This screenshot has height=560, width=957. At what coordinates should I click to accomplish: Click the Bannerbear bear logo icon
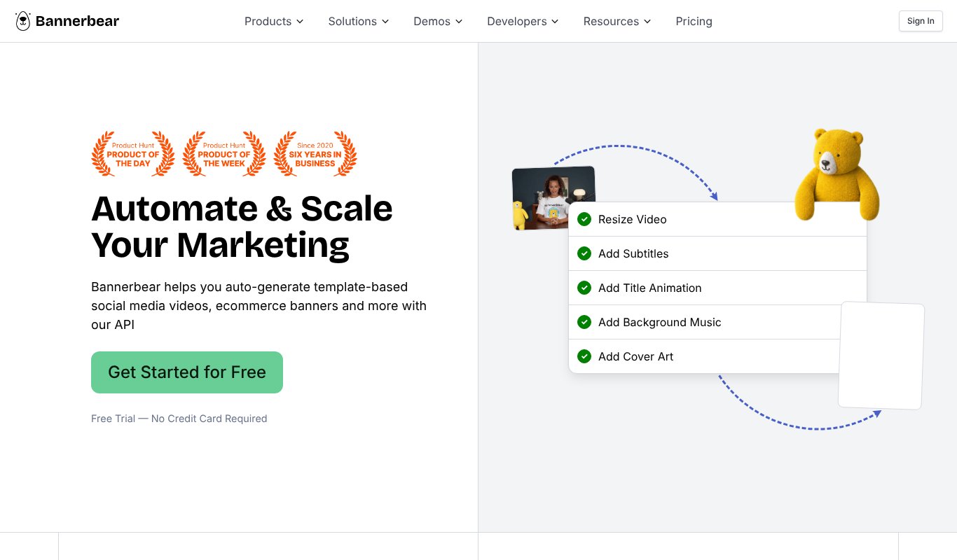(x=23, y=21)
